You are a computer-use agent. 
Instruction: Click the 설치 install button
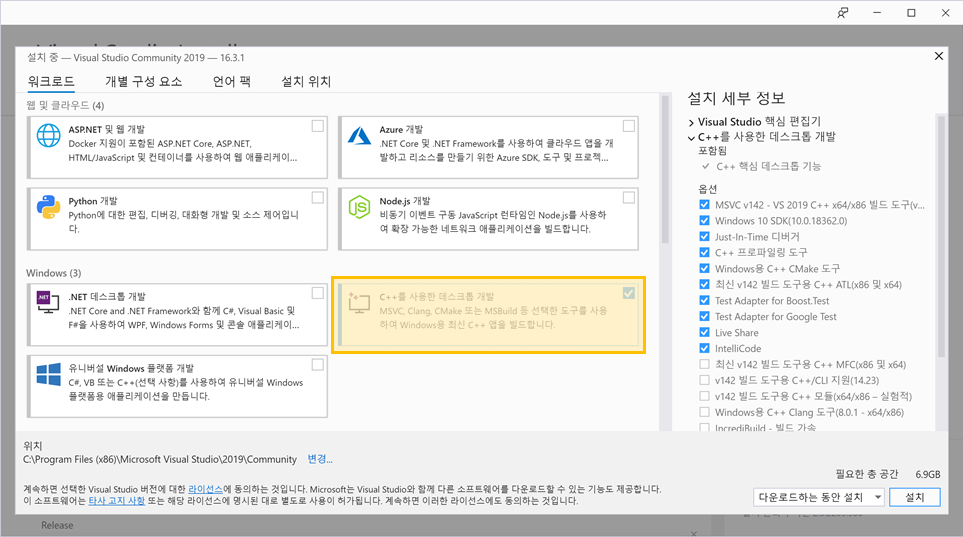click(914, 497)
